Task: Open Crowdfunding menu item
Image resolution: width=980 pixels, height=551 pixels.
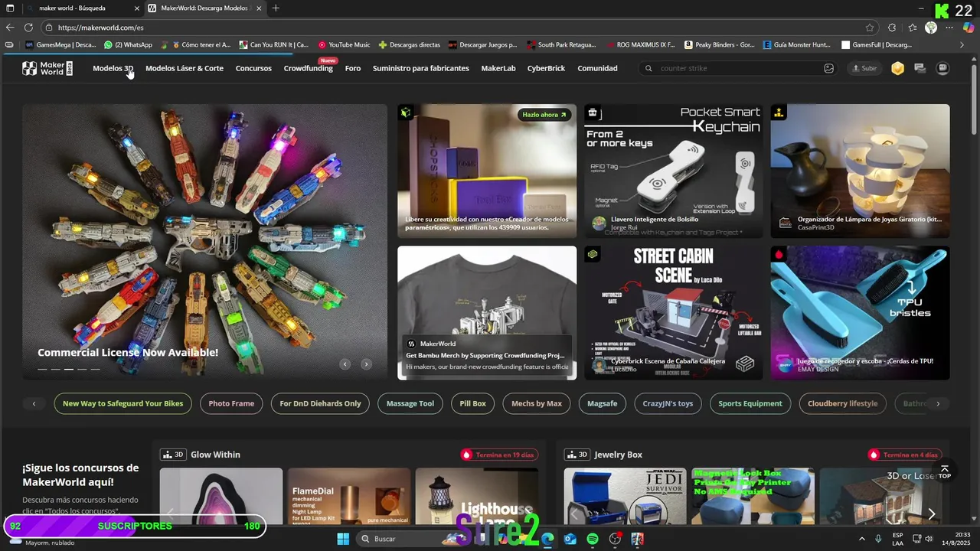Action: pyautogui.click(x=309, y=68)
